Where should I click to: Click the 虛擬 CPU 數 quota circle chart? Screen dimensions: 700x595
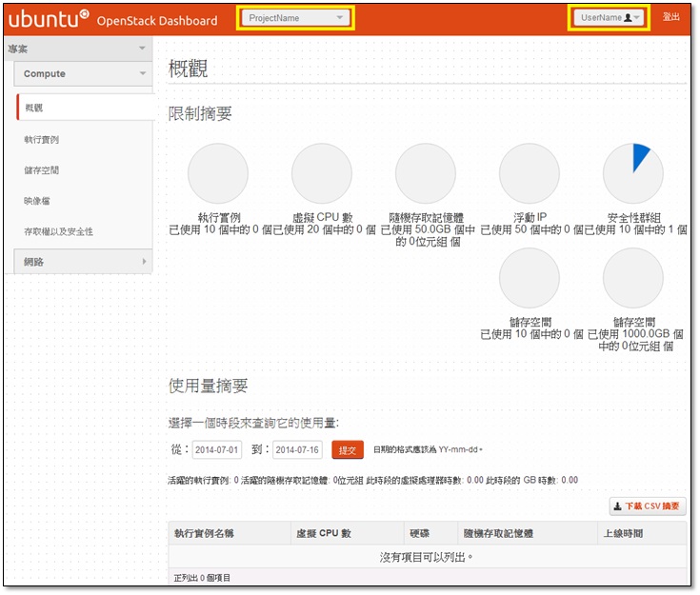pyautogui.click(x=322, y=174)
